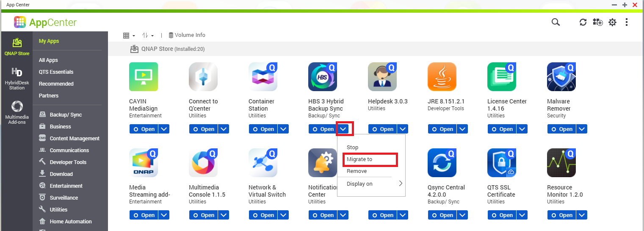Select the Utilities category
Viewport: 644px width, 231px height.
(x=58, y=209)
